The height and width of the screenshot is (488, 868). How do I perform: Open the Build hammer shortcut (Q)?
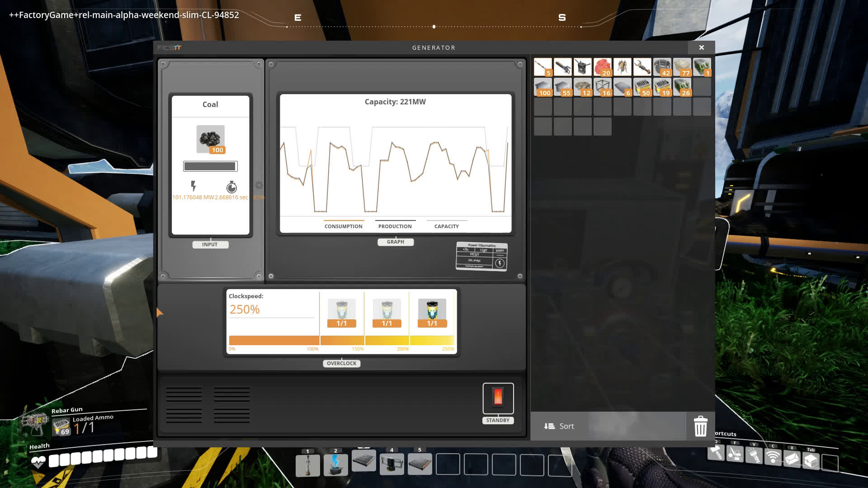pyautogui.click(x=716, y=452)
